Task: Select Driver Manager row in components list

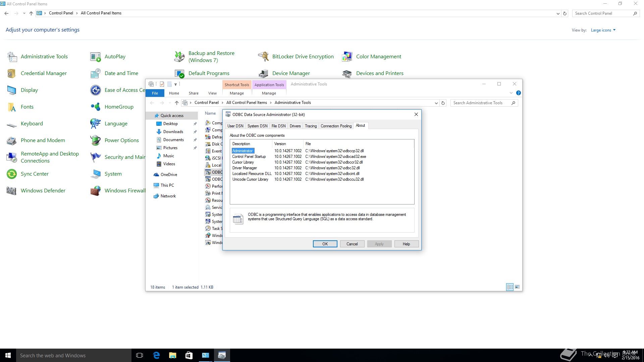Action: [x=245, y=168]
